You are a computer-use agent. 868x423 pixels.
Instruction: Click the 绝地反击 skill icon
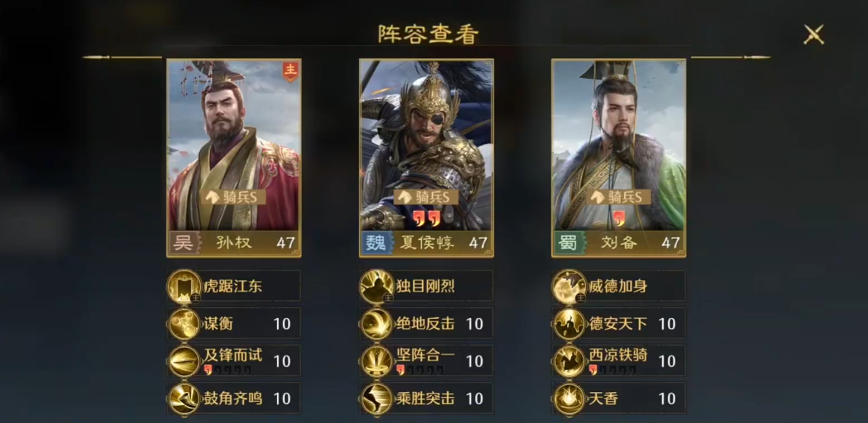pos(377,324)
